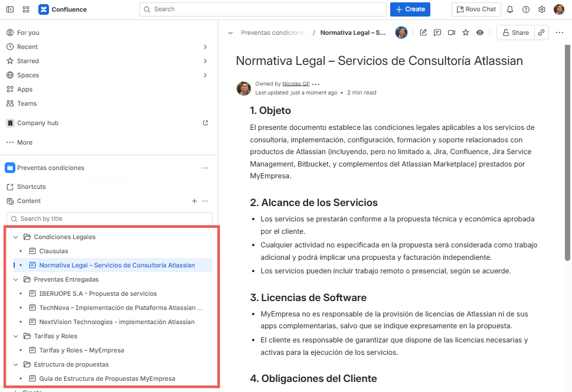Collapse the Condiciones Legales folder
This screenshot has width=572, height=392.
coord(16,237)
